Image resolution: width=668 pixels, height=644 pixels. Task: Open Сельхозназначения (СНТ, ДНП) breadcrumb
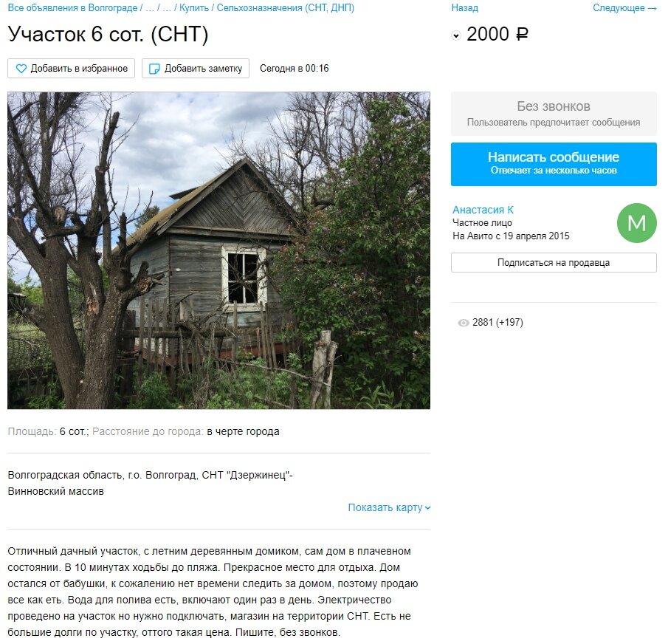pos(286,7)
